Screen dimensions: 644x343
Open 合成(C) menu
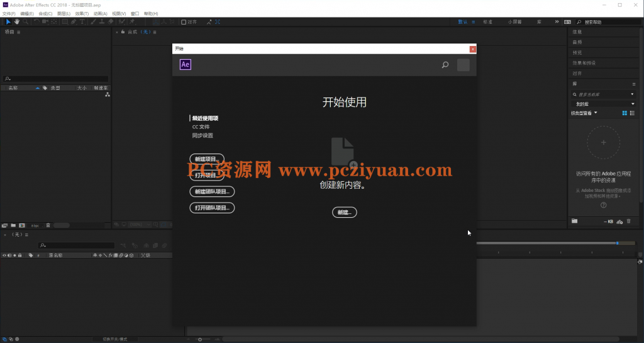click(x=45, y=14)
